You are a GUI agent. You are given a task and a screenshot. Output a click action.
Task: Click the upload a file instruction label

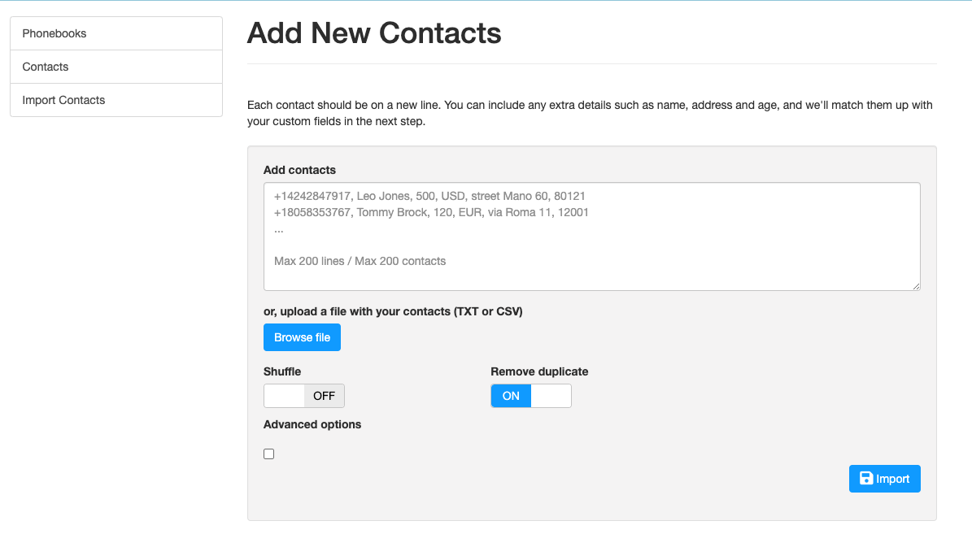[x=393, y=311]
